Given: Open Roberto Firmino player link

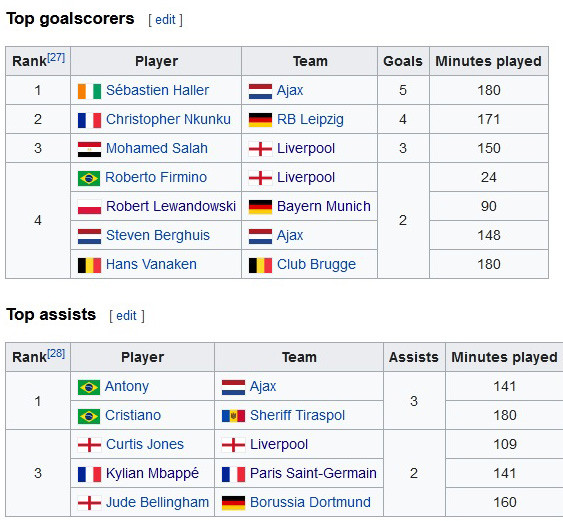Looking at the screenshot, I should pyautogui.click(x=156, y=177).
